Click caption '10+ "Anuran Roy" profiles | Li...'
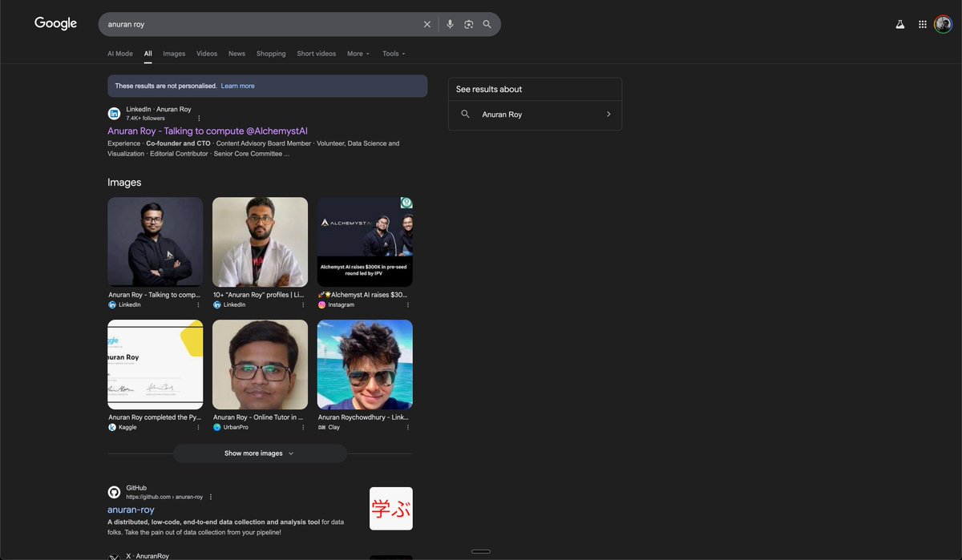962x560 pixels. point(259,295)
